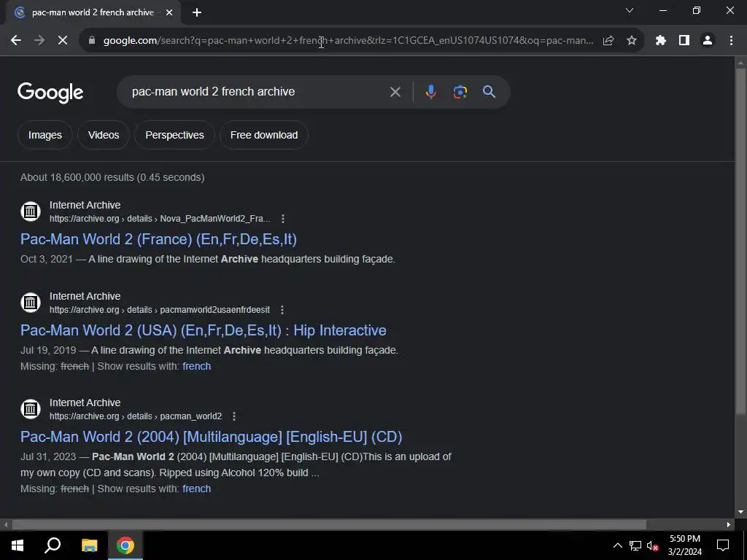
Task: Click Internet Archive favicon of USA result
Action: tap(31, 303)
